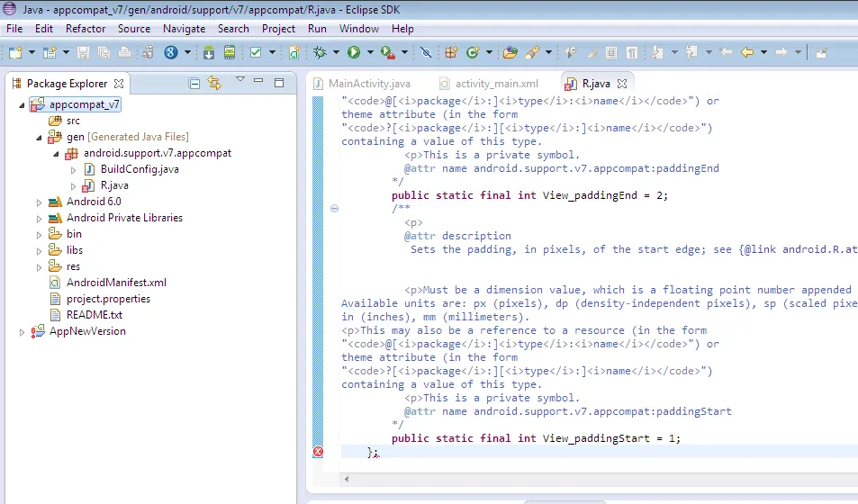
Task: Click the New Java Package icon
Action: tap(451, 52)
